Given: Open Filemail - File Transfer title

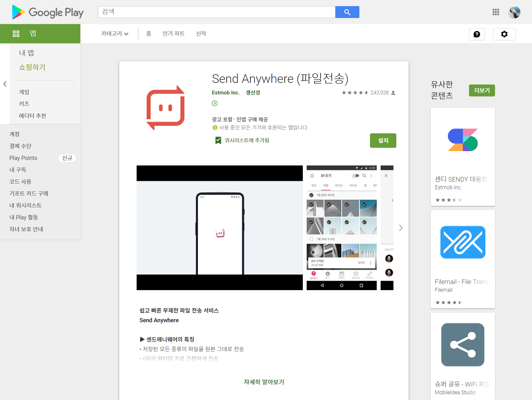Looking at the screenshot, I should 462,282.
